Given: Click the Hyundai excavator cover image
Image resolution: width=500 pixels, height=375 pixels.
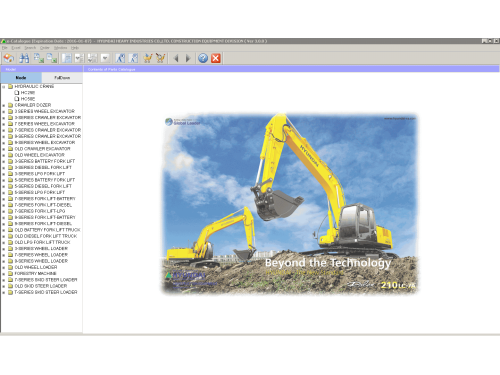Looking at the screenshot, I should (x=289, y=204).
